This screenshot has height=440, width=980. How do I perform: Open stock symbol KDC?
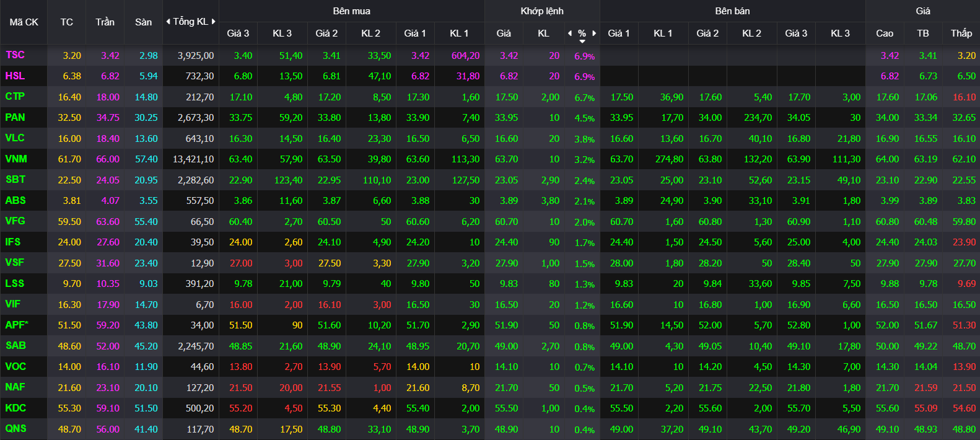[x=15, y=408]
